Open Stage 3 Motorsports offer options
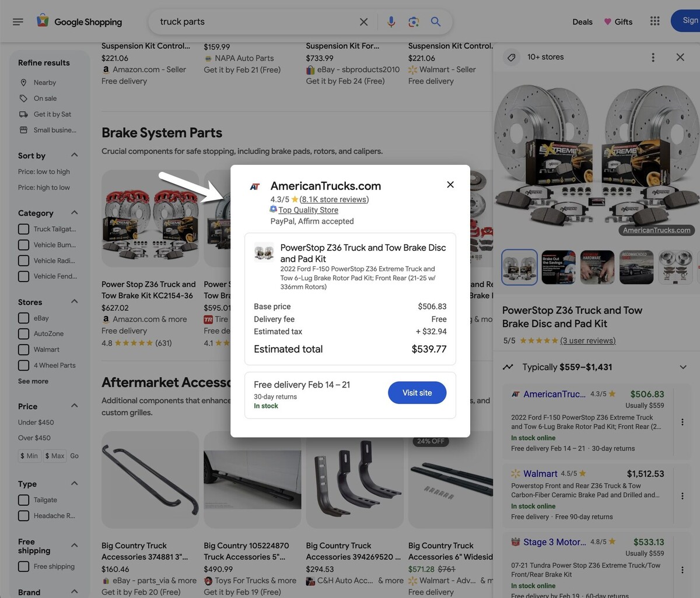 (682, 570)
